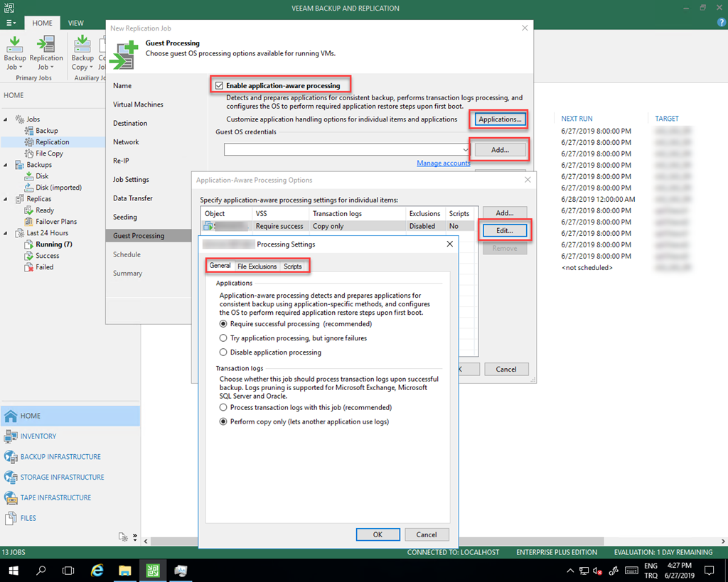728x582 pixels.
Task: Click the Backups node icon in tree
Action: pyautogui.click(x=20, y=165)
